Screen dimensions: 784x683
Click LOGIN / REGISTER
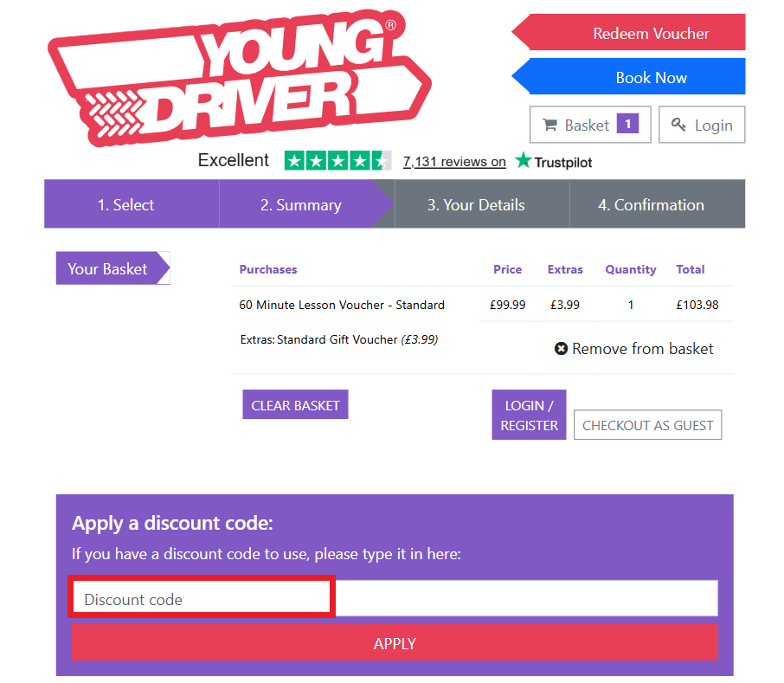coord(529,415)
